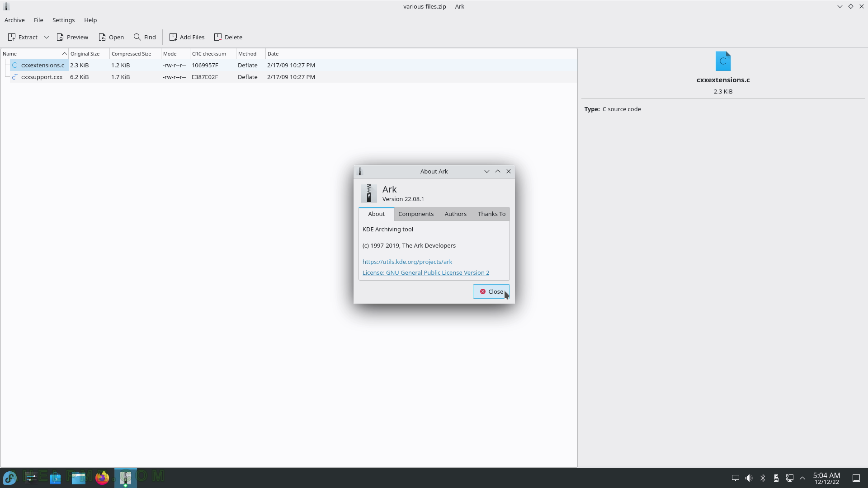Open the Bluetooth tray icon
Image resolution: width=868 pixels, height=488 pixels.
[x=763, y=478]
